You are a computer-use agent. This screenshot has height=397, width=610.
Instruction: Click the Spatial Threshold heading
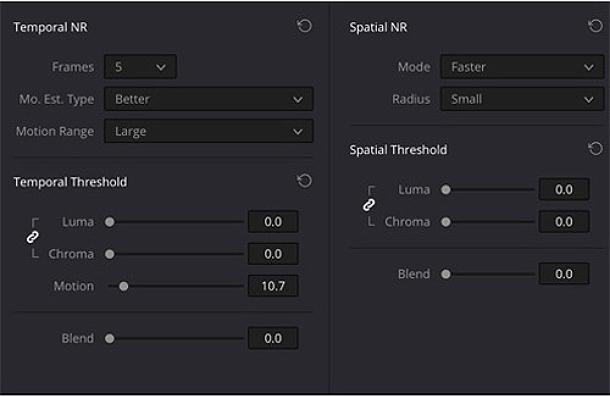pos(398,150)
